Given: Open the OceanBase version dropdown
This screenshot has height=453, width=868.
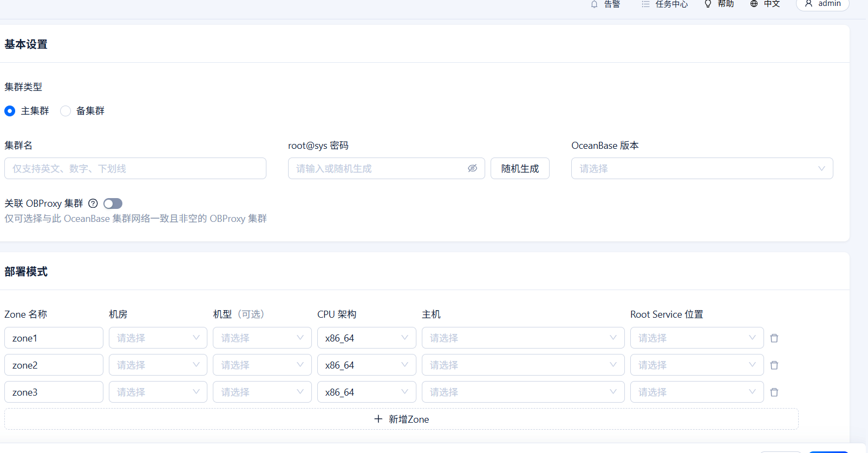Looking at the screenshot, I should 702,168.
